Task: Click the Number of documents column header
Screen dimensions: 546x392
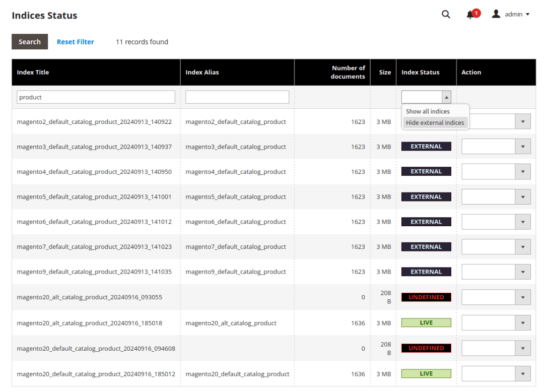Action: pyautogui.click(x=348, y=73)
